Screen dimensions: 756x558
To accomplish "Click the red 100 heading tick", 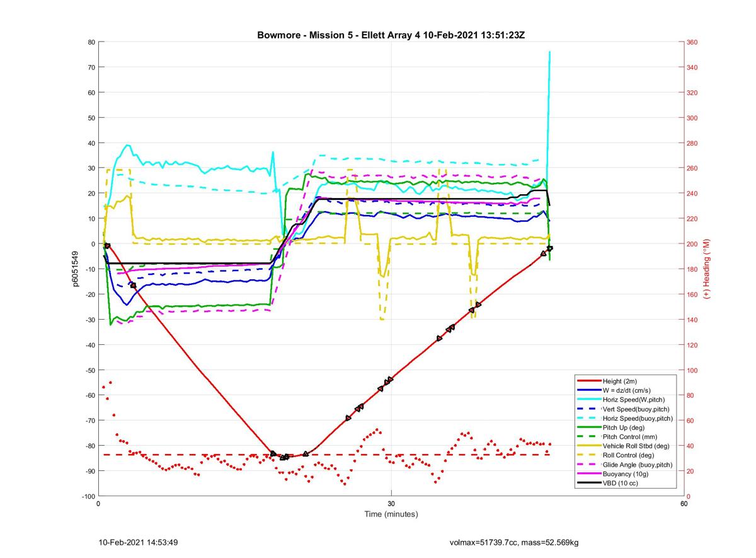I will click(692, 370).
